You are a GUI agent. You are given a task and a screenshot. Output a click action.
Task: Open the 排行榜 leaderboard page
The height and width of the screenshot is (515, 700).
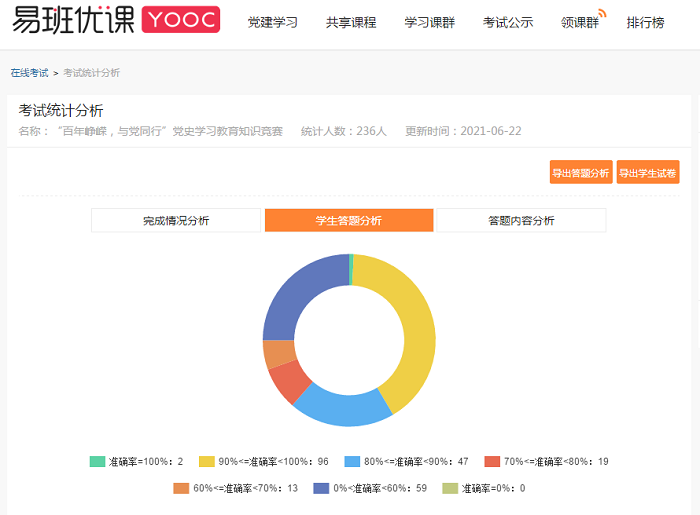click(x=645, y=22)
